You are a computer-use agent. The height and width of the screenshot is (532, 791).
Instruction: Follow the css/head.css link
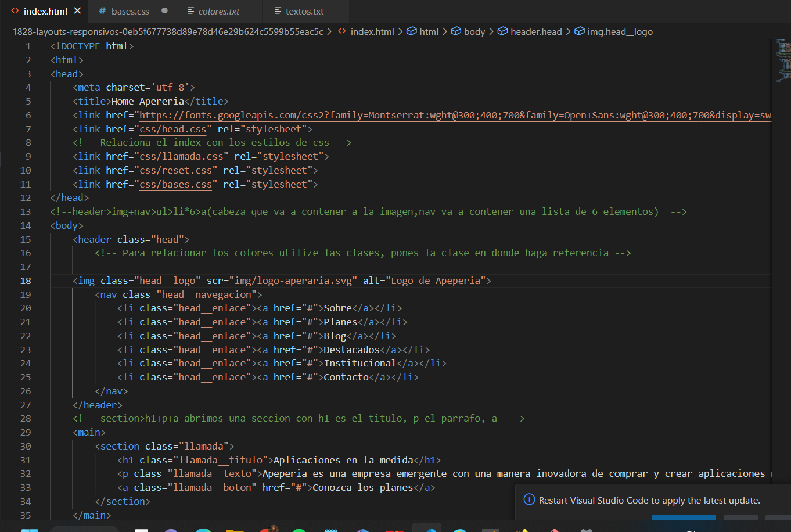click(173, 129)
